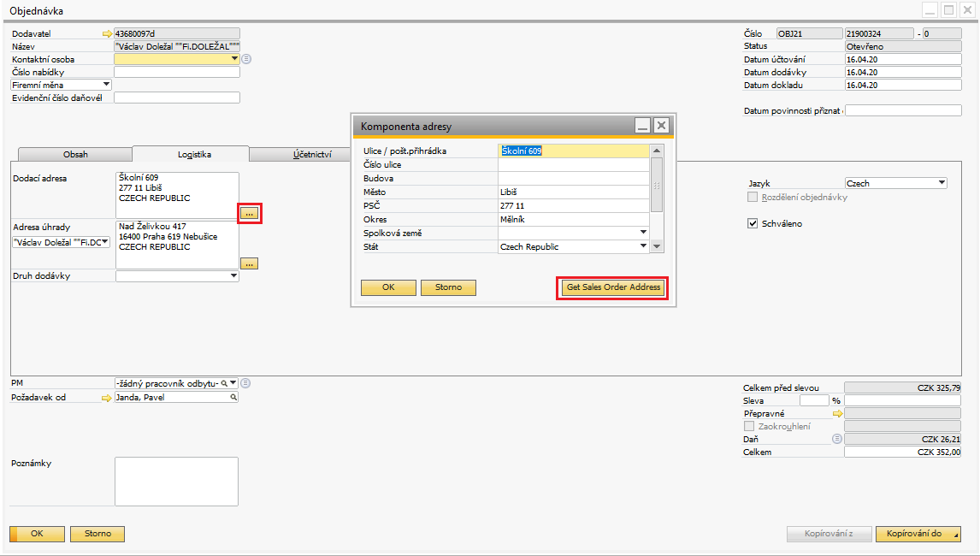Expand the Jazyk Czech dropdown
Screen dimensions: 980x556
pyautogui.click(x=942, y=183)
